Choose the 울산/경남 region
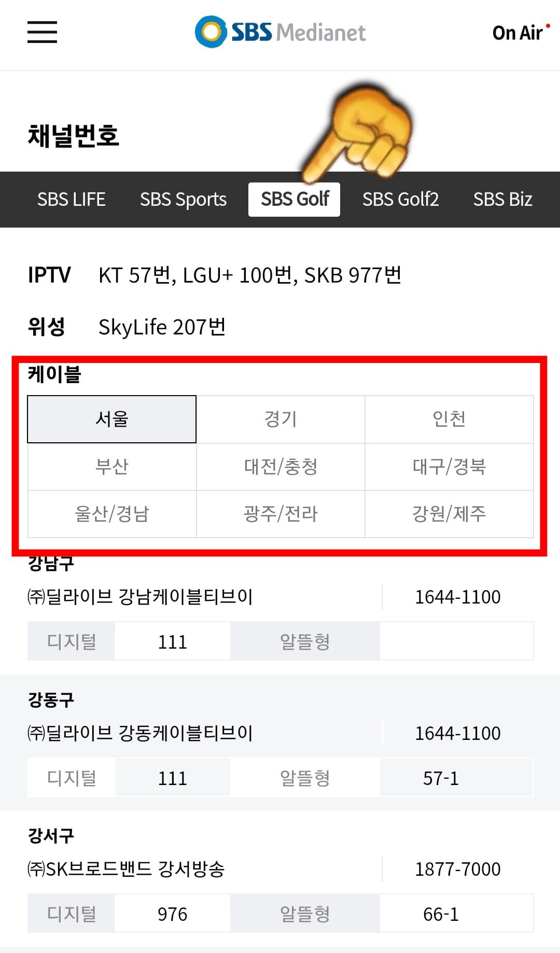 coord(111,513)
